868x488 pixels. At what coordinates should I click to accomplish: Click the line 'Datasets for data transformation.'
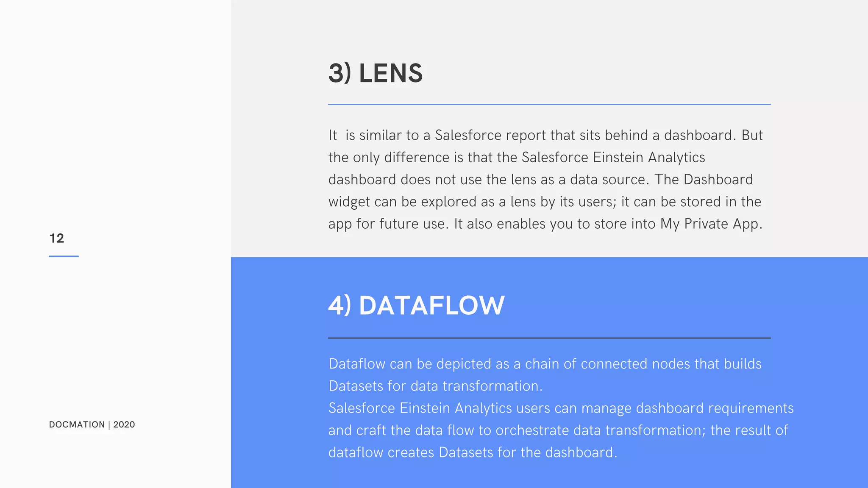pos(435,386)
